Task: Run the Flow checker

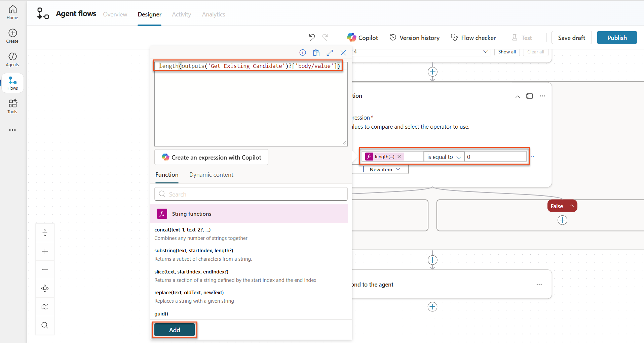Action: (473, 38)
